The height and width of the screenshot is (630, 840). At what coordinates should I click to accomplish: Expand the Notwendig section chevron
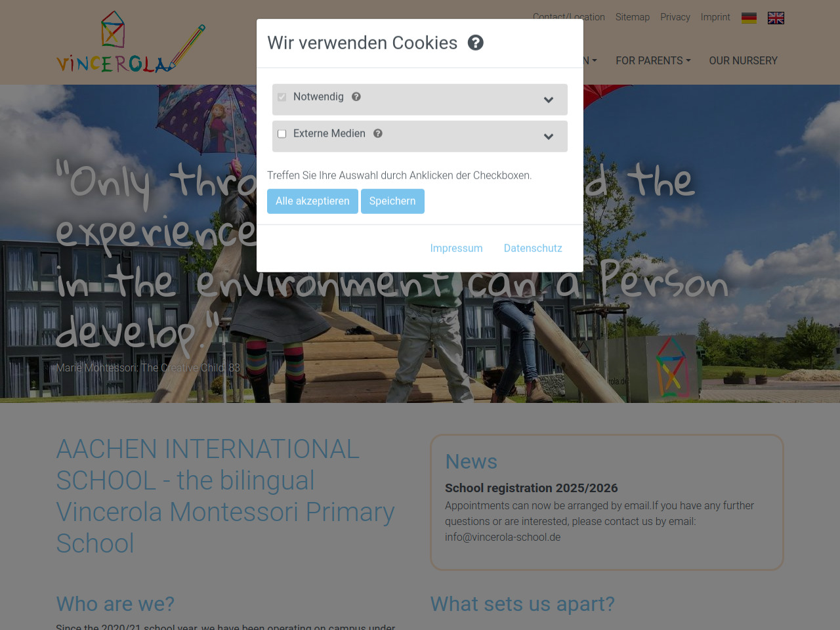coord(549,100)
